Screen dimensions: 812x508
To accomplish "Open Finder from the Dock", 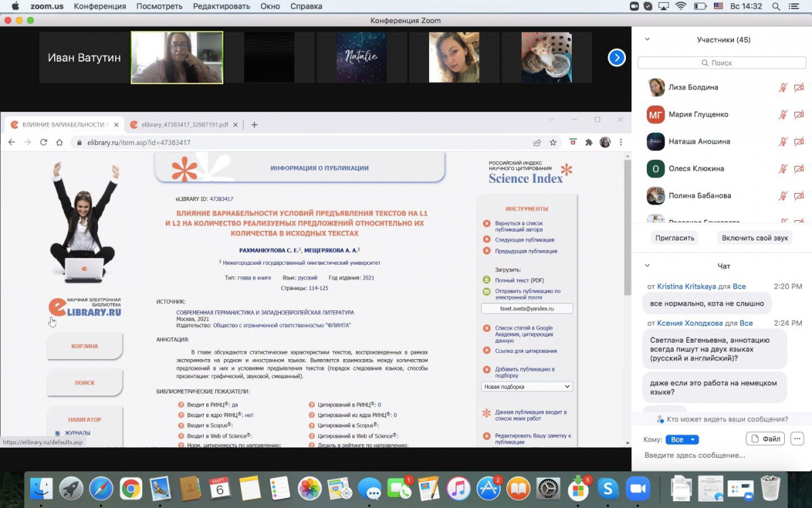I will [42, 488].
